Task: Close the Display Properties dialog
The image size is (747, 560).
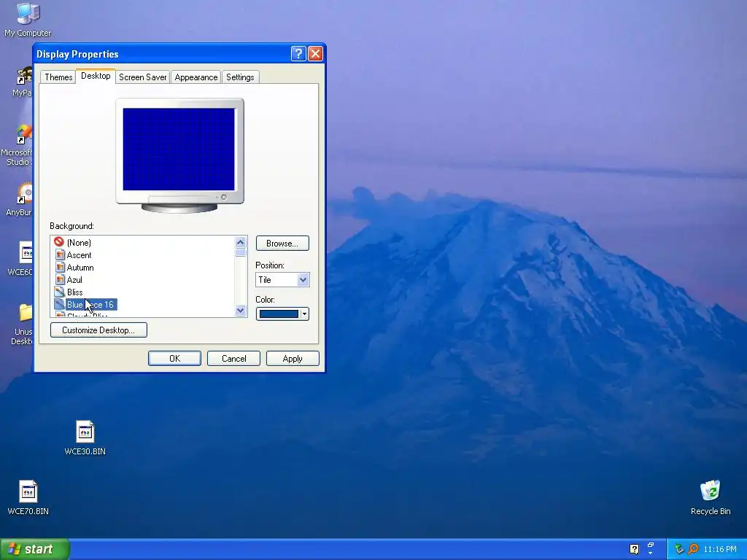Action: (x=315, y=54)
